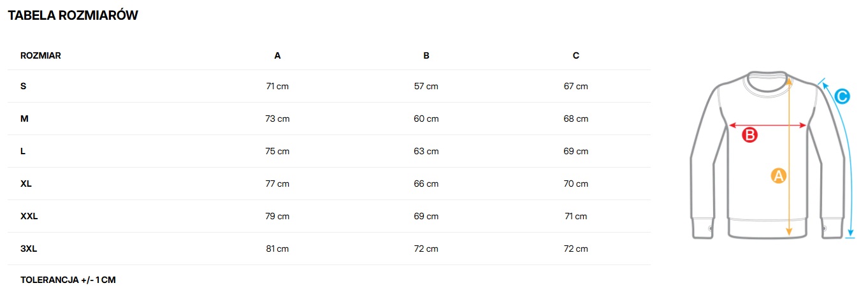
Task: Click the TABELA ROZMIARÓW heading
Action: click(73, 16)
